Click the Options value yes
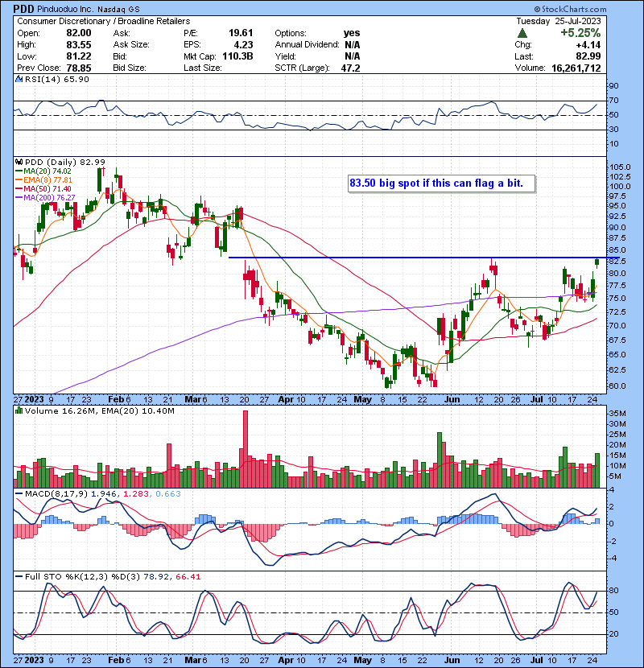The height and width of the screenshot is (668, 644). point(352,33)
